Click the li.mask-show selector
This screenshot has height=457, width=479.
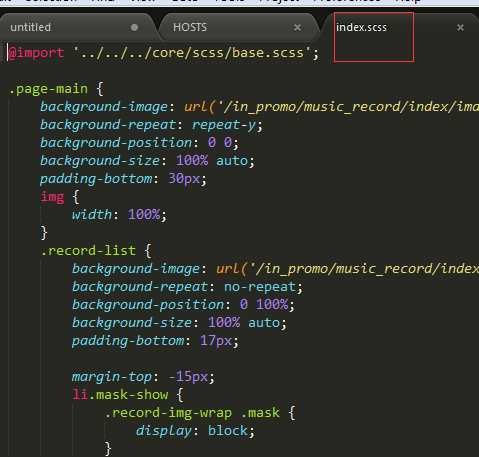120,395
